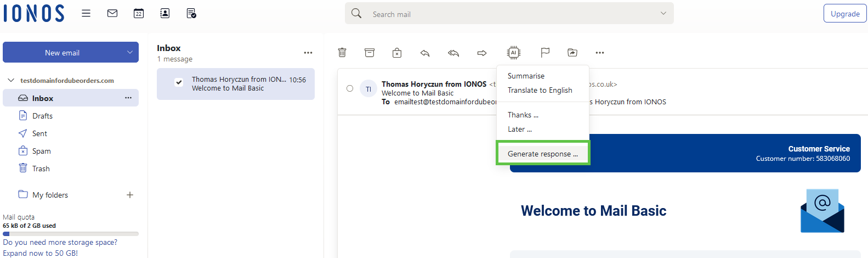Select My folders in sidebar

[x=50, y=195]
